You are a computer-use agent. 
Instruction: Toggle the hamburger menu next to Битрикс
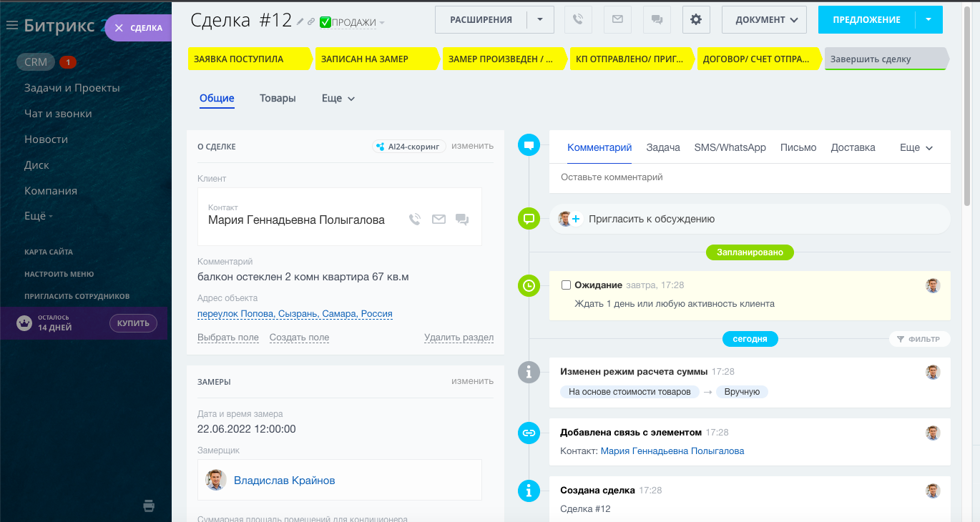[11, 26]
